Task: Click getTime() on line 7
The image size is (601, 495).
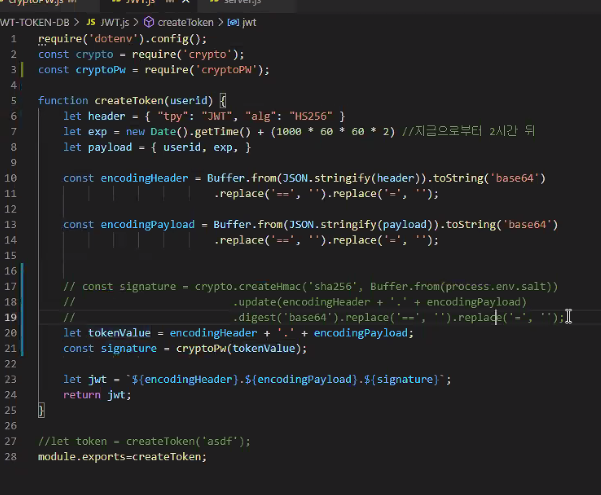Action: 222,132
